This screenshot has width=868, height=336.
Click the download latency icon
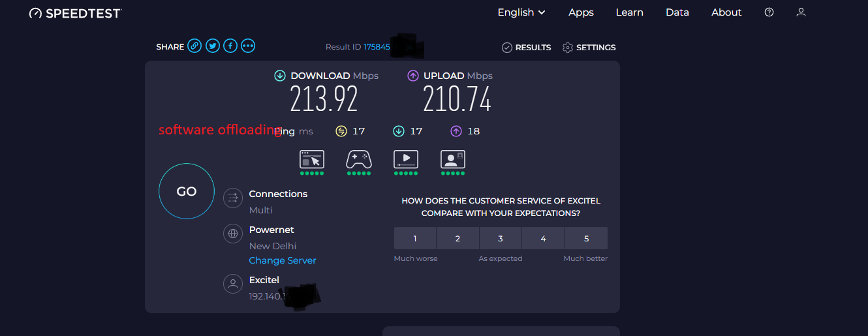pos(399,131)
